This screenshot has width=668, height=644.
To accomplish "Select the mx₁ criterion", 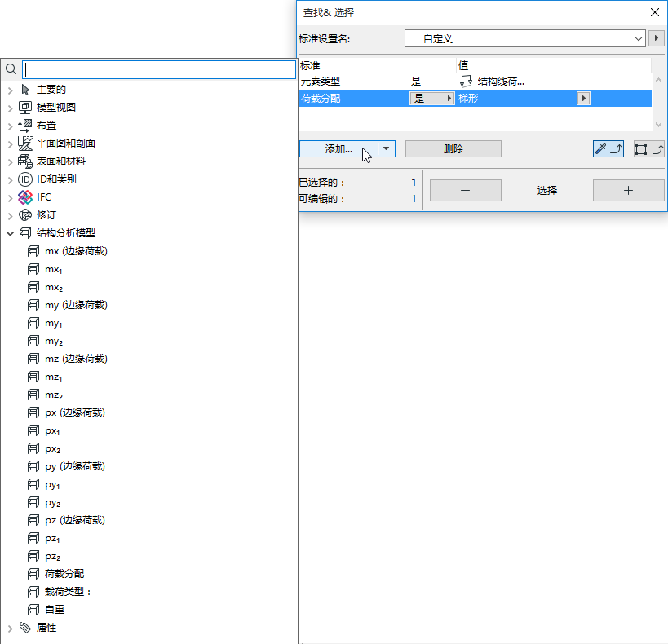I will pyautogui.click(x=54, y=269).
